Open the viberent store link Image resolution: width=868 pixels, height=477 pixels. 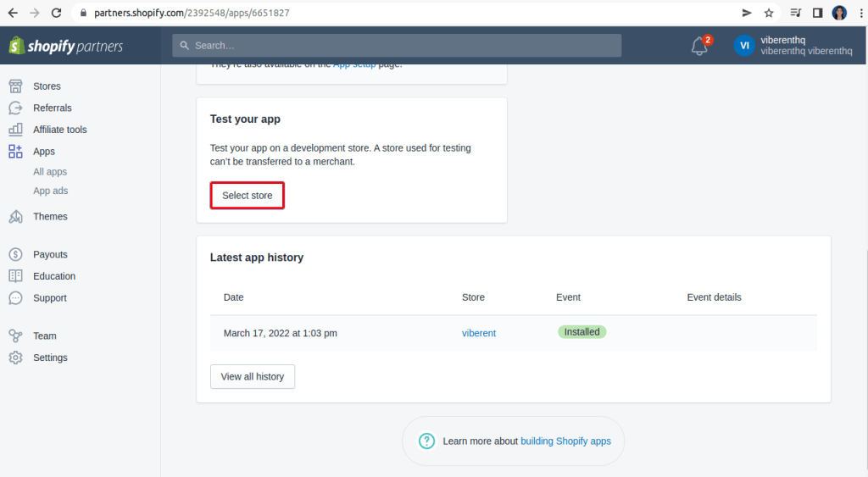tap(479, 333)
